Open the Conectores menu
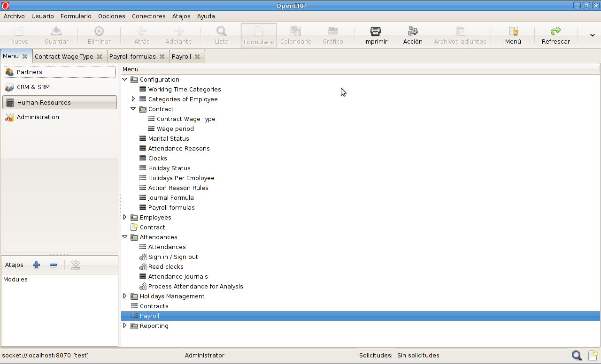The image size is (601, 364). (x=149, y=16)
